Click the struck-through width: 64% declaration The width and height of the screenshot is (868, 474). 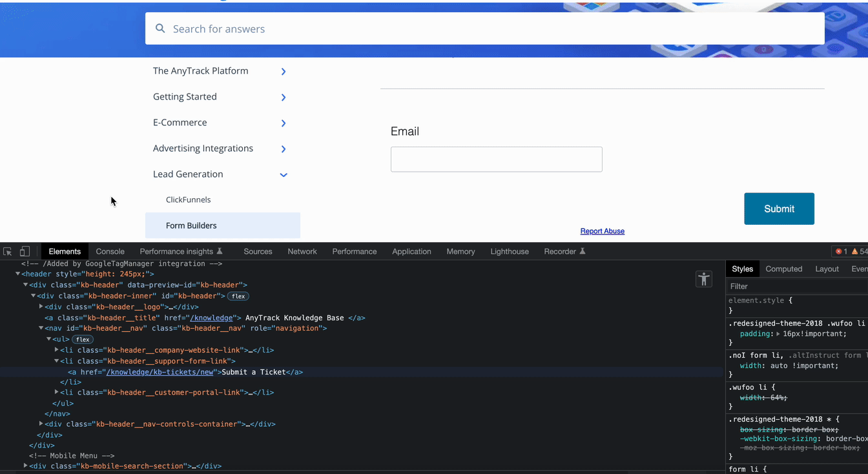click(x=763, y=397)
